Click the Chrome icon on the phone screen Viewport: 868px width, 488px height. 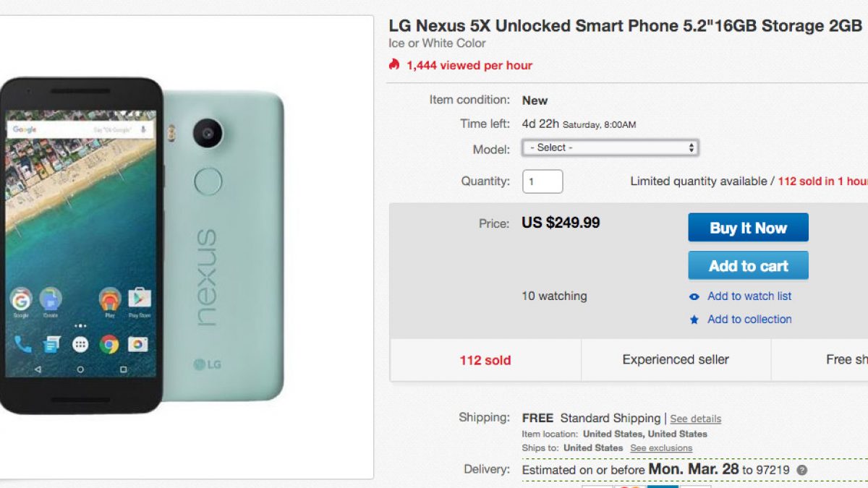pyautogui.click(x=109, y=344)
